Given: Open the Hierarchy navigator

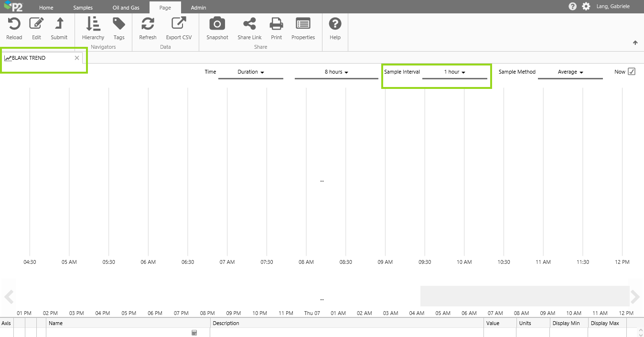Looking at the screenshot, I should point(93,24).
